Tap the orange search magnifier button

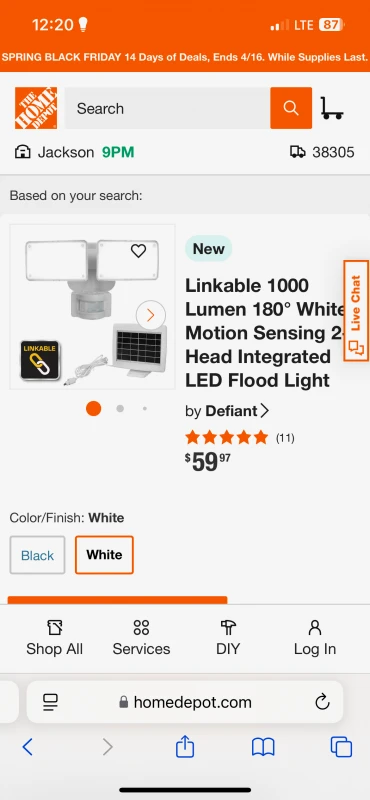pos(291,108)
